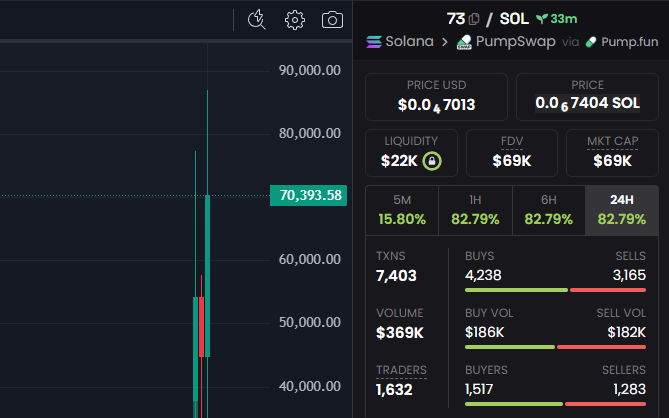The width and height of the screenshot is (669, 418).
Task: Click the 80,000.00 price axis label
Action: pyautogui.click(x=310, y=134)
